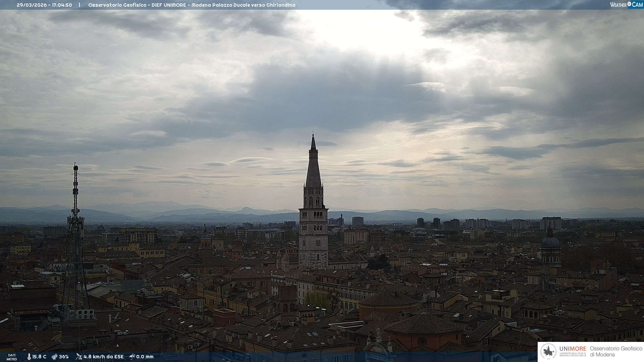The width and height of the screenshot is (644, 362).
Task: Click the church dome on the right
Action: 550,242
